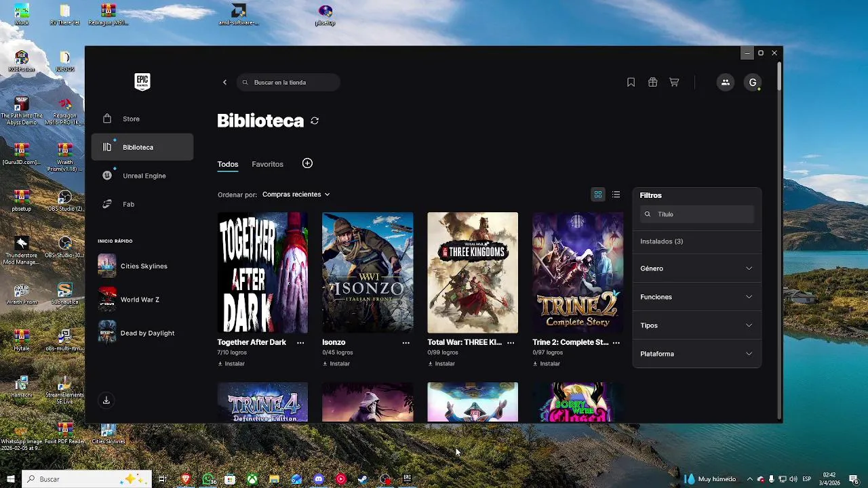
Task: Select the RGBFusion desktop shortcut
Action: coord(22,61)
